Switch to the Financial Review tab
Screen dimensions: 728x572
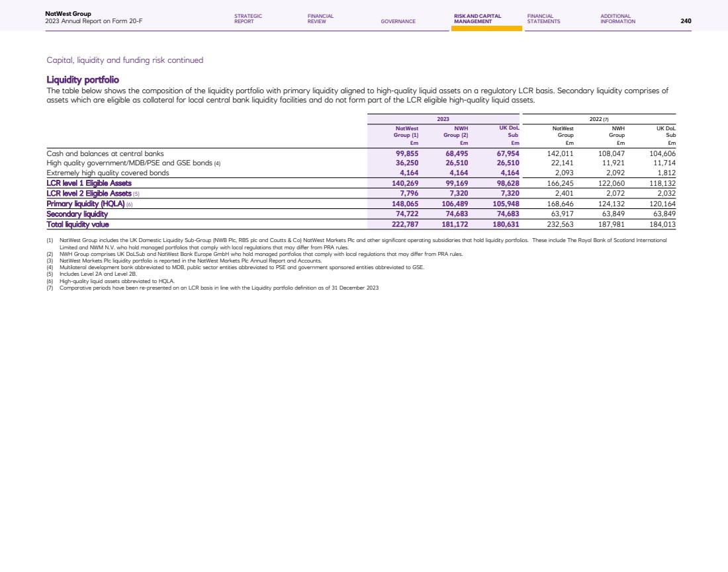click(x=320, y=19)
